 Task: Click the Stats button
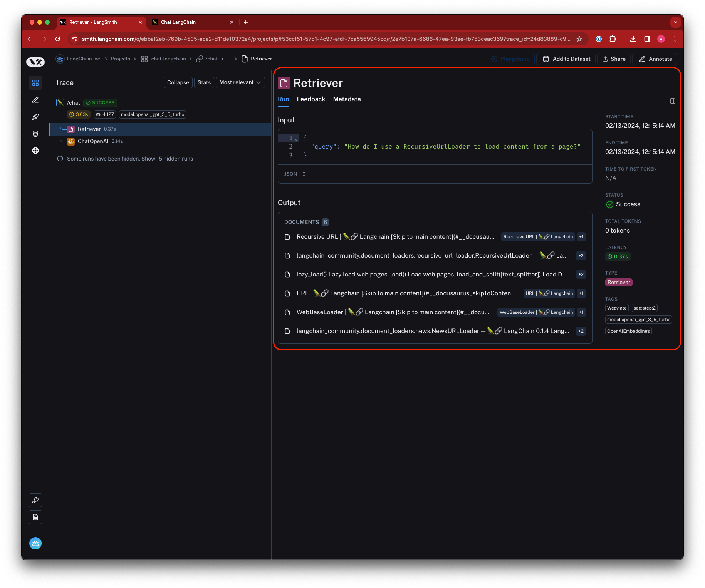(204, 82)
